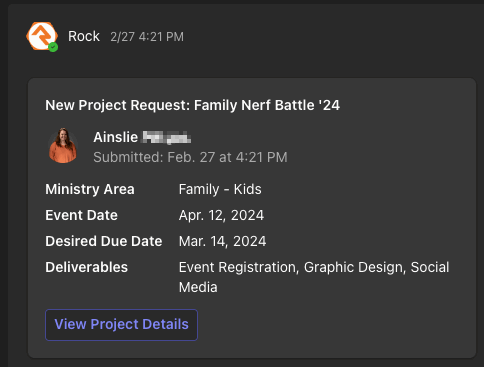Image resolution: width=484 pixels, height=367 pixels.
Task: Select the Mar. 14, 2024 due date
Action: (222, 241)
